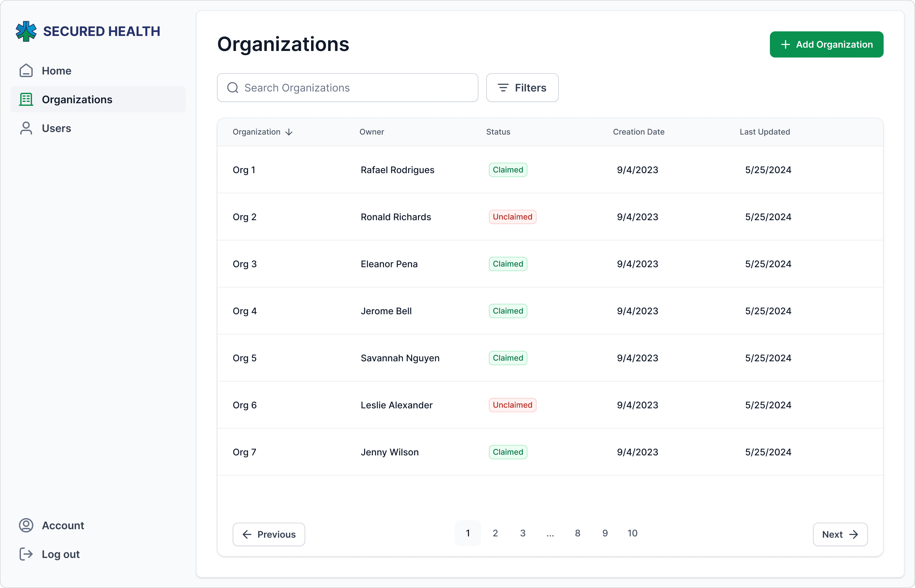Click the Account avatar icon
Screen dimensions: 915x588
point(26,525)
